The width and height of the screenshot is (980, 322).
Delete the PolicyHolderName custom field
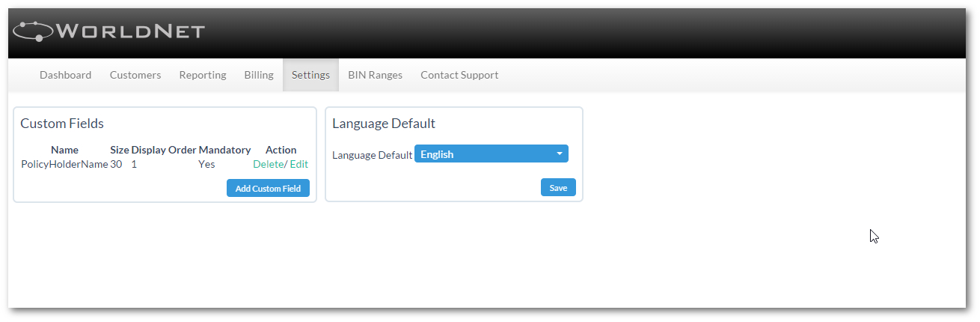pyautogui.click(x=268, y=164)
